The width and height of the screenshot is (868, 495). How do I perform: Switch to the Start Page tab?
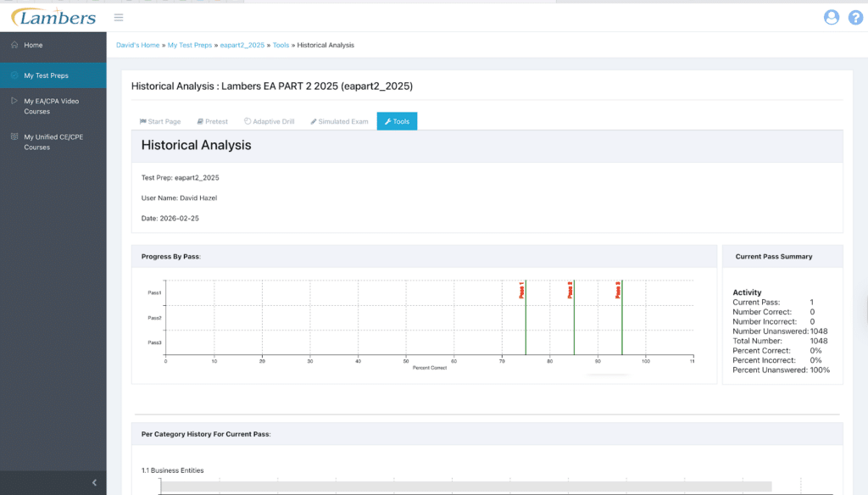tap(162, 121)
